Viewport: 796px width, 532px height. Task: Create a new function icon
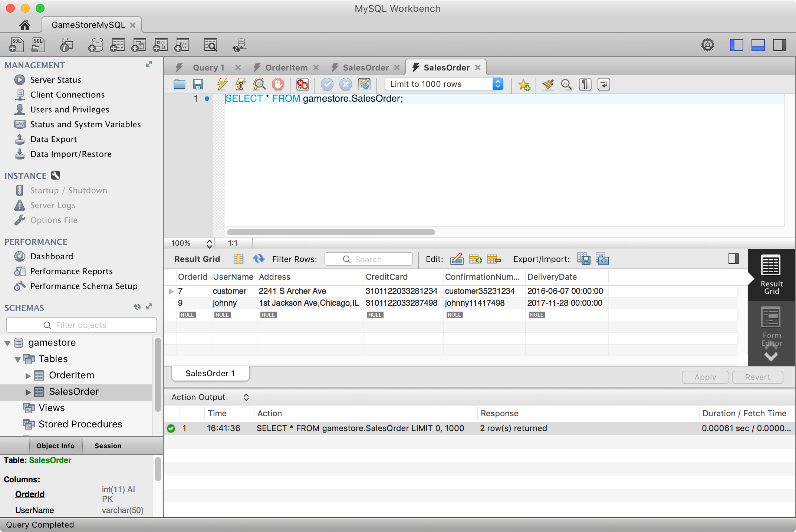pos(182,45)
